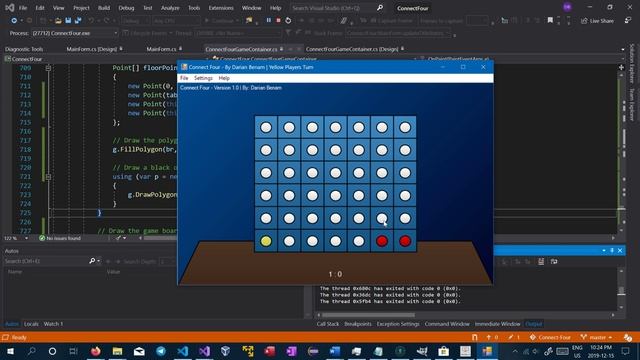Click the purple account avatar icon
640x360 pixels.
click(x=567, y=7)
